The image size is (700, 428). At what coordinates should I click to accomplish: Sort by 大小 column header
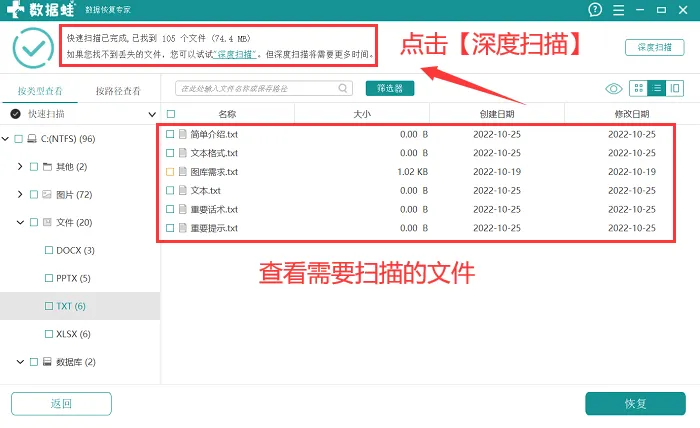[362, 114]
